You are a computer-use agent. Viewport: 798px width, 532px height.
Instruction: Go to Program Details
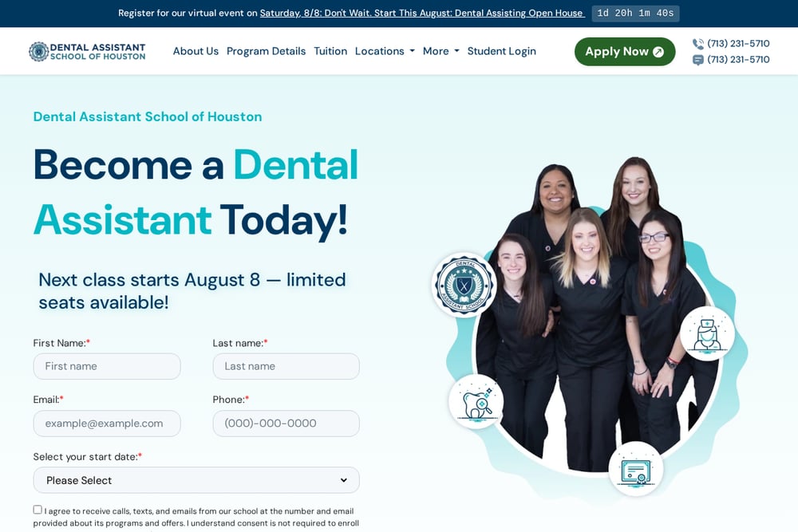point(267,51)
